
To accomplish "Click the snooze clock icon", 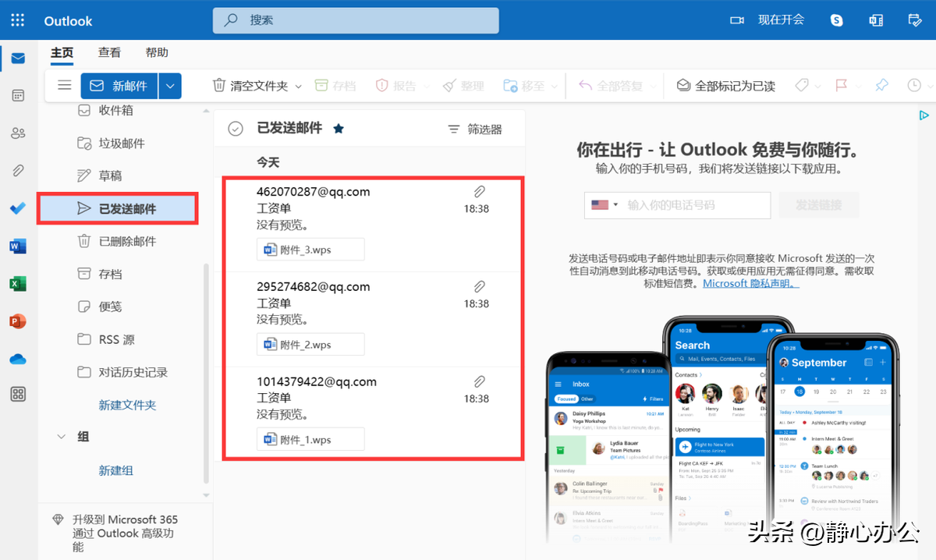I will tap(914, 86).
